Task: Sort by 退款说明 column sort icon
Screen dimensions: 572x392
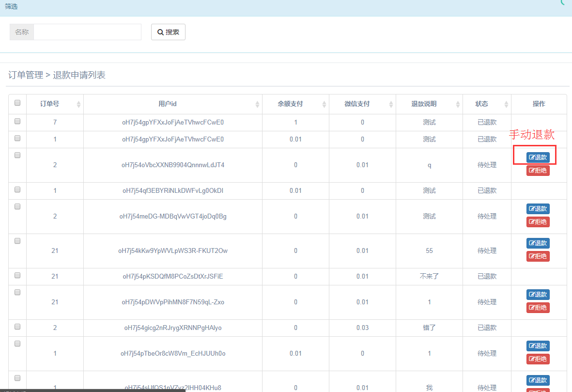Action: pyautogui.click(x=457, y=104)
